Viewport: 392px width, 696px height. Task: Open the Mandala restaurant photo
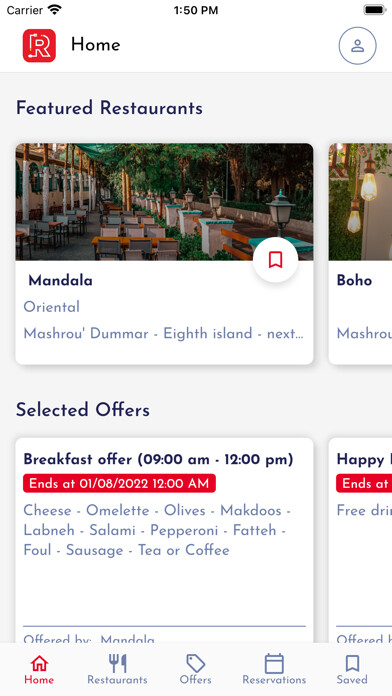(x=164, y=202)
